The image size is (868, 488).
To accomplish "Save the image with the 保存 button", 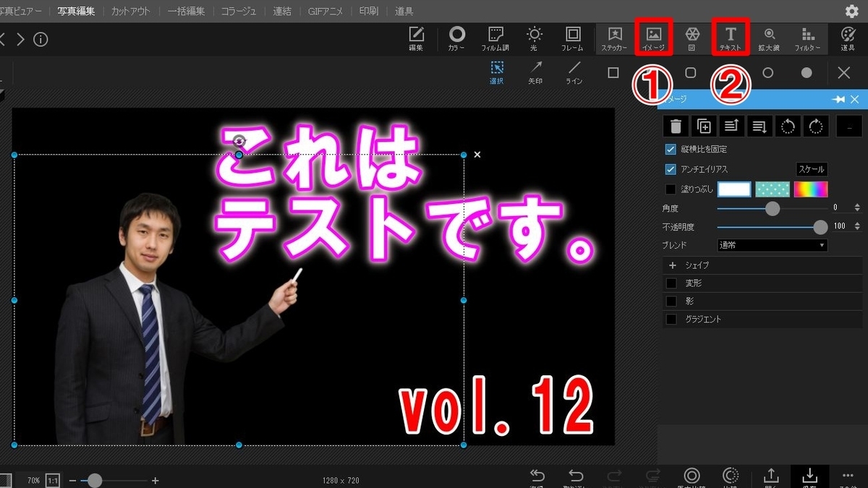I will [x=810, y=477].
